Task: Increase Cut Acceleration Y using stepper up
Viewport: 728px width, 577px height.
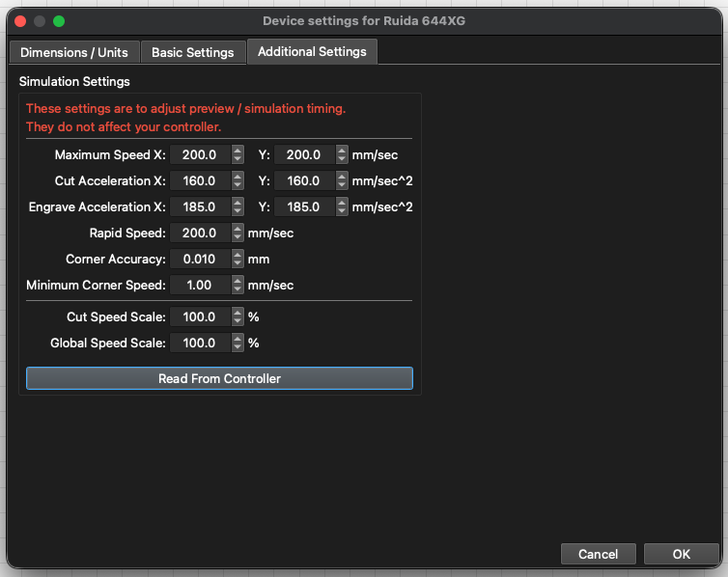Action: pos(342,177)
